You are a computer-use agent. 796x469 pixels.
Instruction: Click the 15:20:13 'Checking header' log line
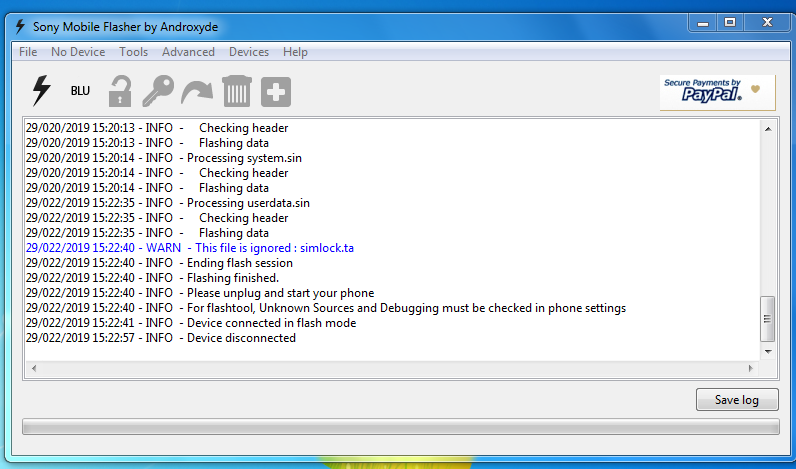point(157,128)
